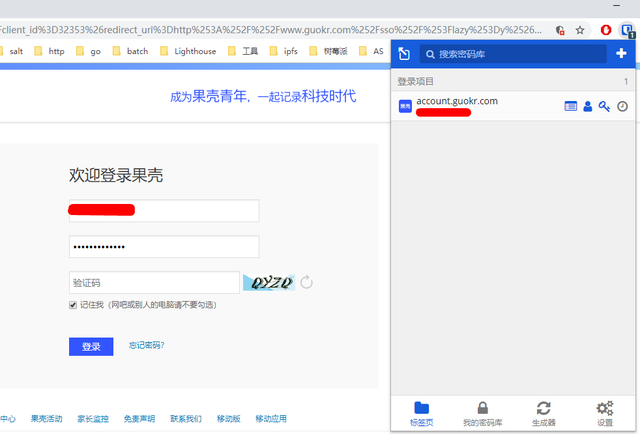Click the Bitwarden extension icon in the toolbar
This screenshot has width=640, height=434.
pyautogui.click(x=626, y=30)
